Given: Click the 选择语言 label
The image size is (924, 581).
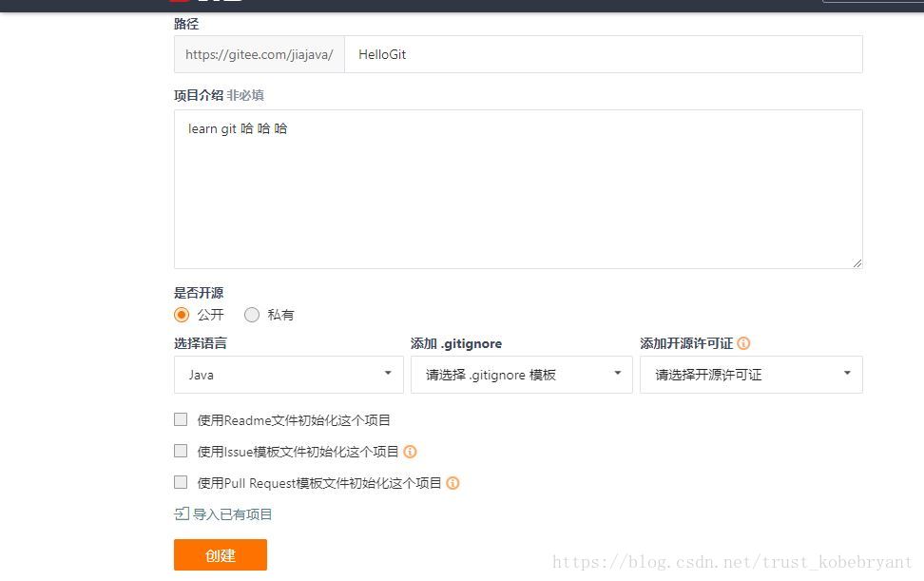Looking at the screenshot, I should tap(201, 343).
